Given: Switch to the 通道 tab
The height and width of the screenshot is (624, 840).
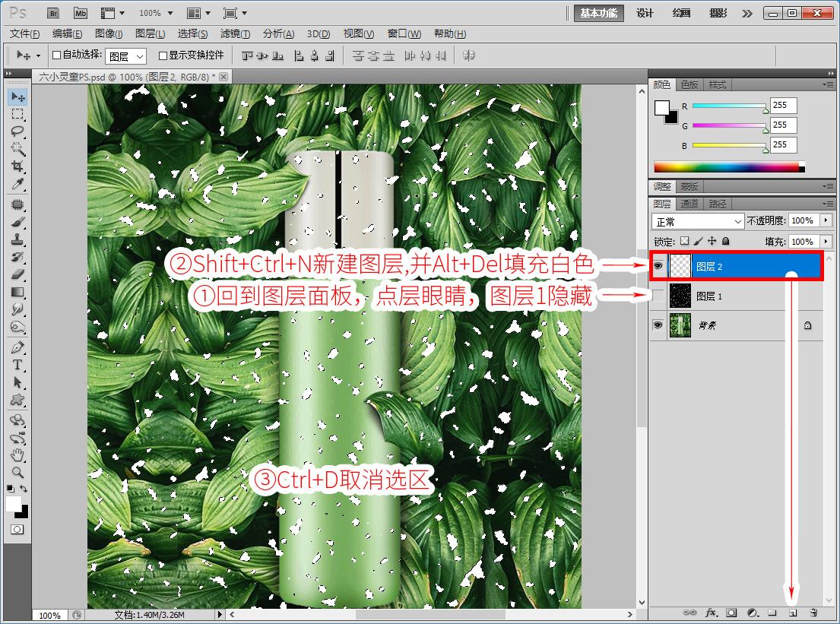Looking at the screenshot, I should (x=689, y=204).
